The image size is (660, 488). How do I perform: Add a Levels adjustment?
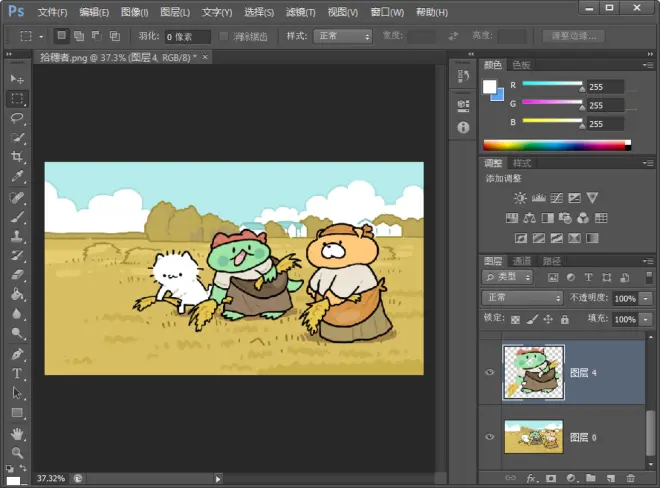[x=538, y=198]
